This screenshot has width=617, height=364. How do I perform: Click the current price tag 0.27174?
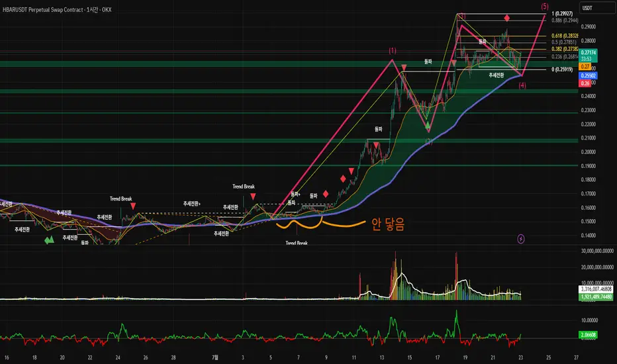pyautogui.click(x=589, y=52)
